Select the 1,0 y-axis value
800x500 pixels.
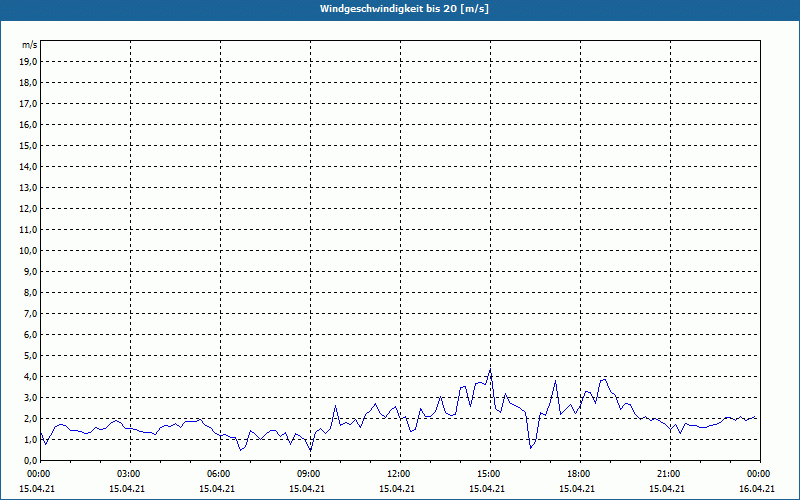(30, 439)
